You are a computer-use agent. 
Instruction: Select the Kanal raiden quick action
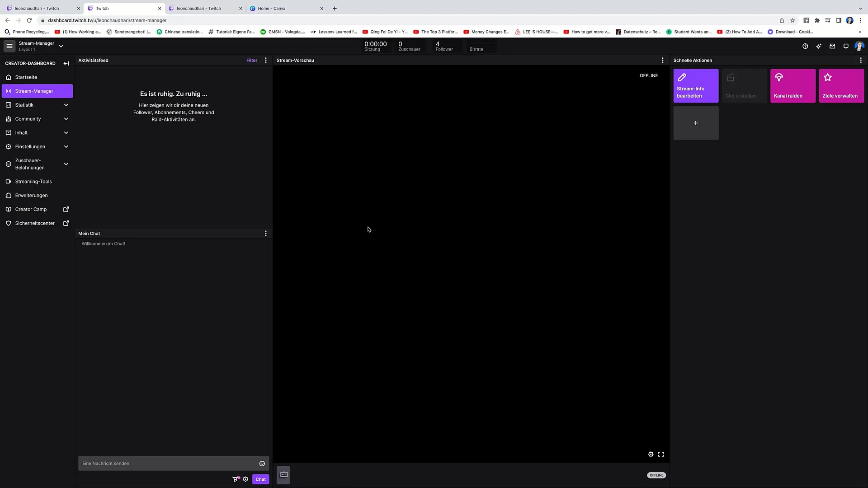(793, 85)
